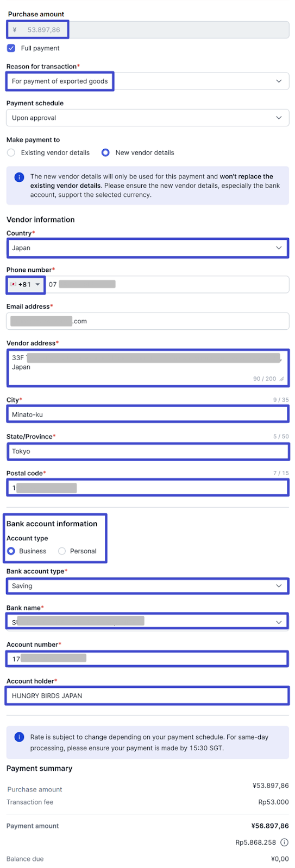This screenshot has height=868, width=295.
Task: Click the resize grip of Vendor address
Action: tap(281, 379)
